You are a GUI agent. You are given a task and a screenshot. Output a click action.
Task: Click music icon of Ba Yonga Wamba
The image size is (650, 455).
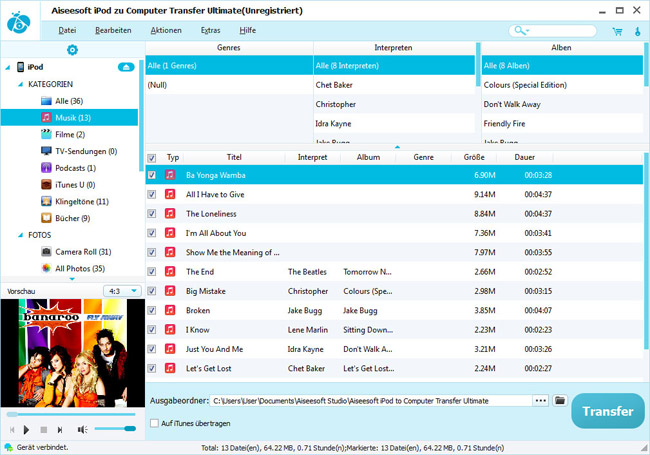(170, 175)
